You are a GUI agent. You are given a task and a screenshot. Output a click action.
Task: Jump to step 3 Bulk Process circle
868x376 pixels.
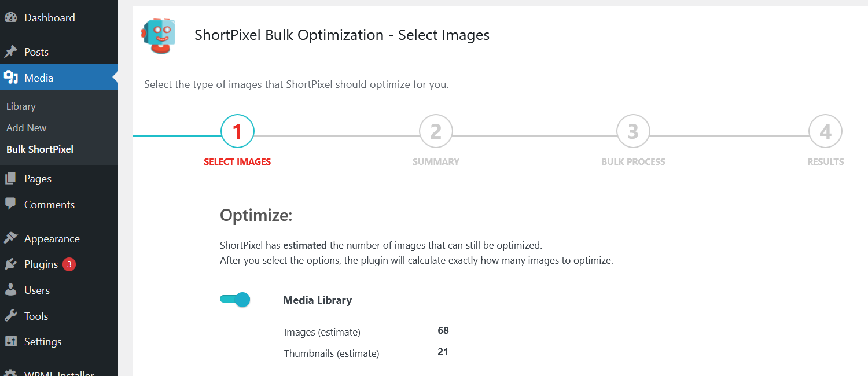coord(633,132)
